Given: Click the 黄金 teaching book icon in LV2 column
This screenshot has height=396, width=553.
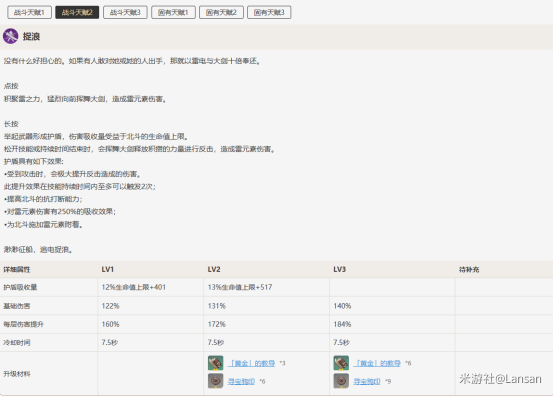Looking at the screenshot, I should [x=215, y=363].
